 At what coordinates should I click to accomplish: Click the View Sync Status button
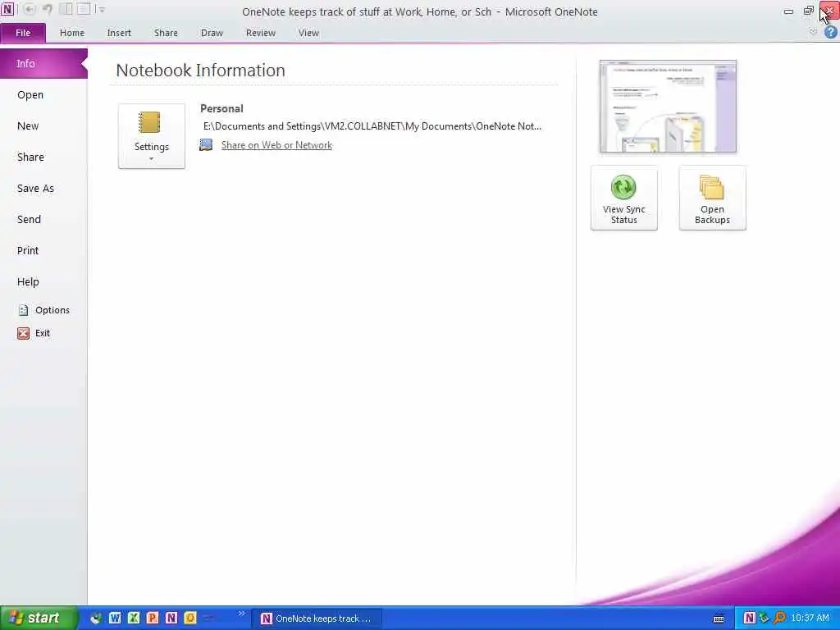tap(624, 199)
